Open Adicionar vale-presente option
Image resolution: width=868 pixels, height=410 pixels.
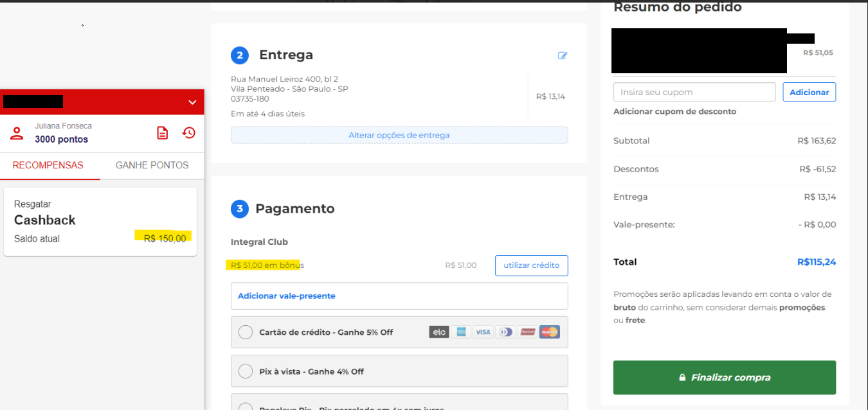[x=399, y=296]
